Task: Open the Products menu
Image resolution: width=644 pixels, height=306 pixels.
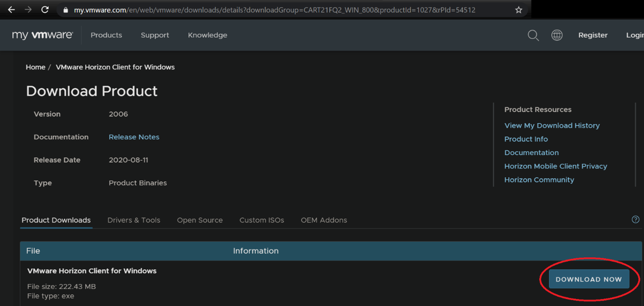Action: (106, 35)
